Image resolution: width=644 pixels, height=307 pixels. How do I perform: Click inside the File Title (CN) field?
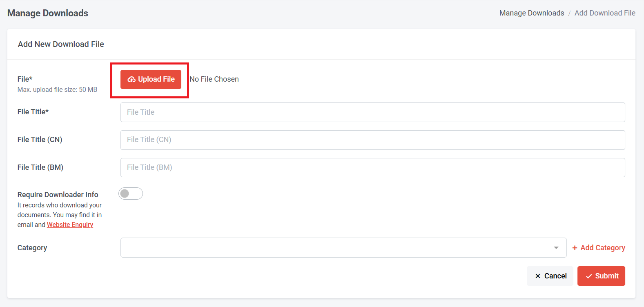(372, 140)
